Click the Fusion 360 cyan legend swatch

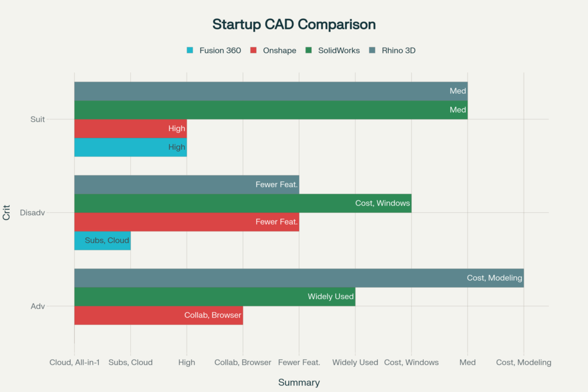point(190,51)
